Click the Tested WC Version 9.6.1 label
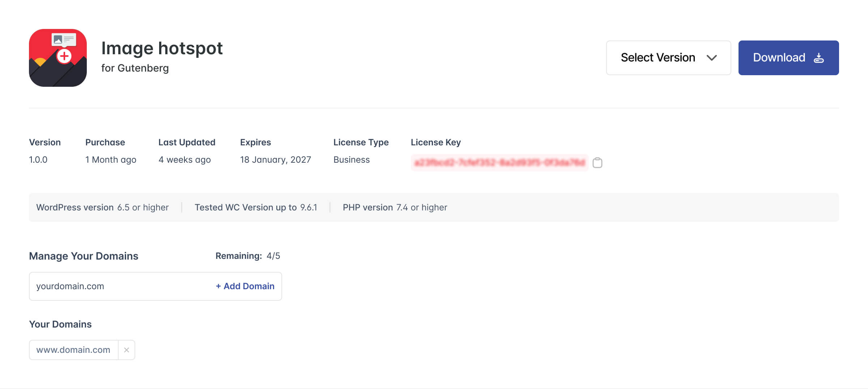This screenshot has height=389, width=868. 256,207
